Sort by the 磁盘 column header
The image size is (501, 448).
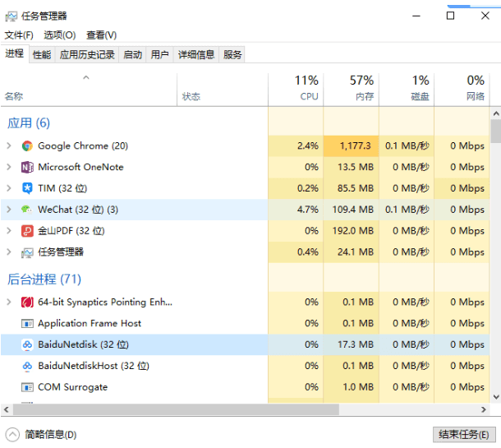407,90
